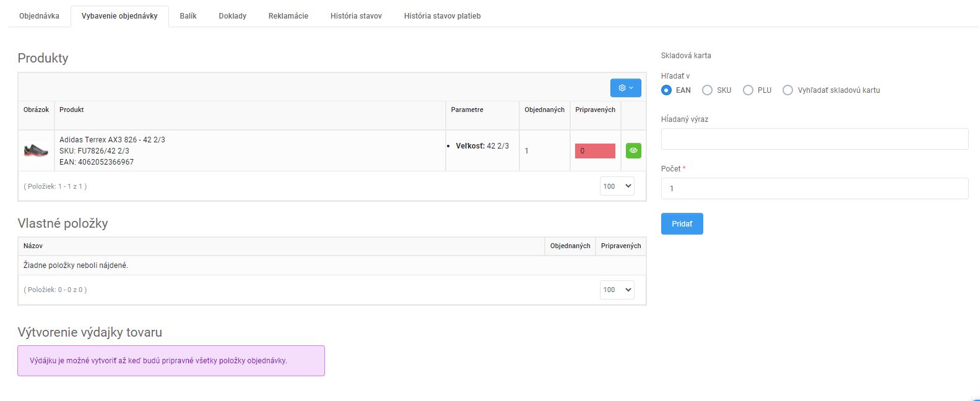
Task: Open the blue gear settings dropdown
Action: pos(625,88)
